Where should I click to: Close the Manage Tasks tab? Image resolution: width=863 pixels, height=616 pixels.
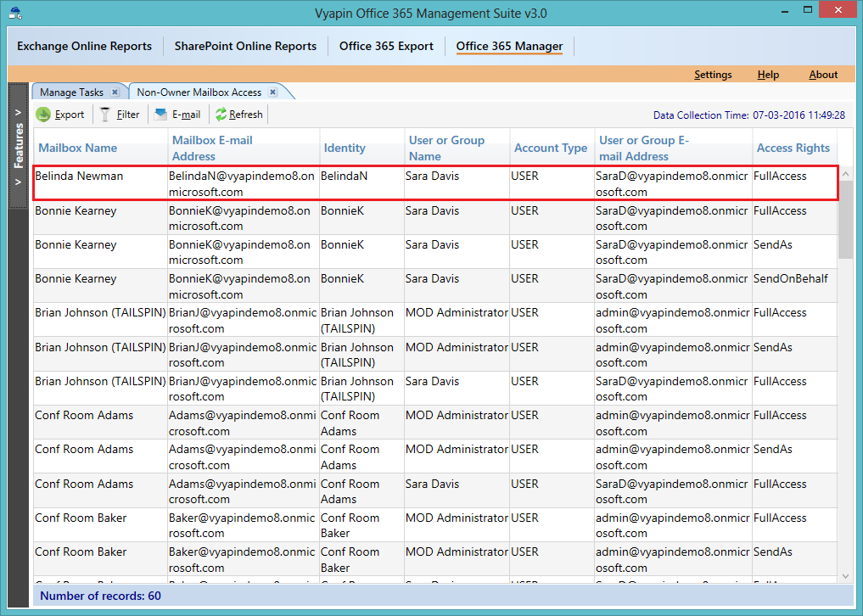[115, 92]
